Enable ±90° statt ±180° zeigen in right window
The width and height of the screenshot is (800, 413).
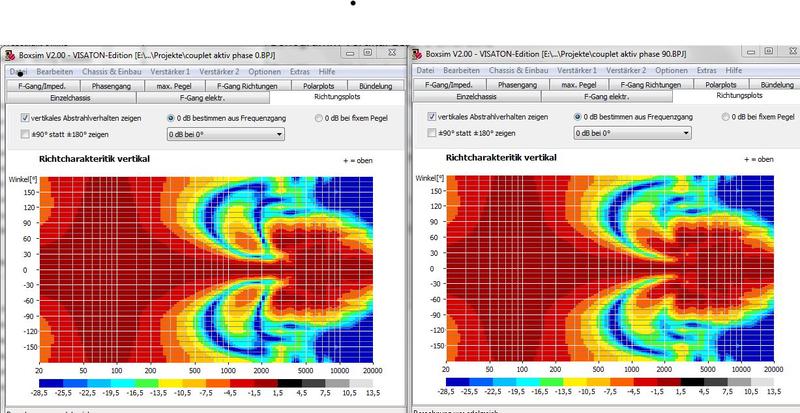tap(432, 133)
